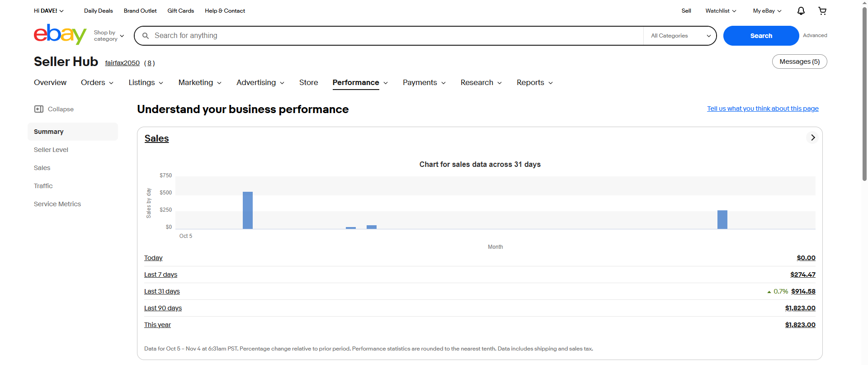Select Service Metrics in the sidebar
The image size is (868, 365).
[x=57, y=204]
